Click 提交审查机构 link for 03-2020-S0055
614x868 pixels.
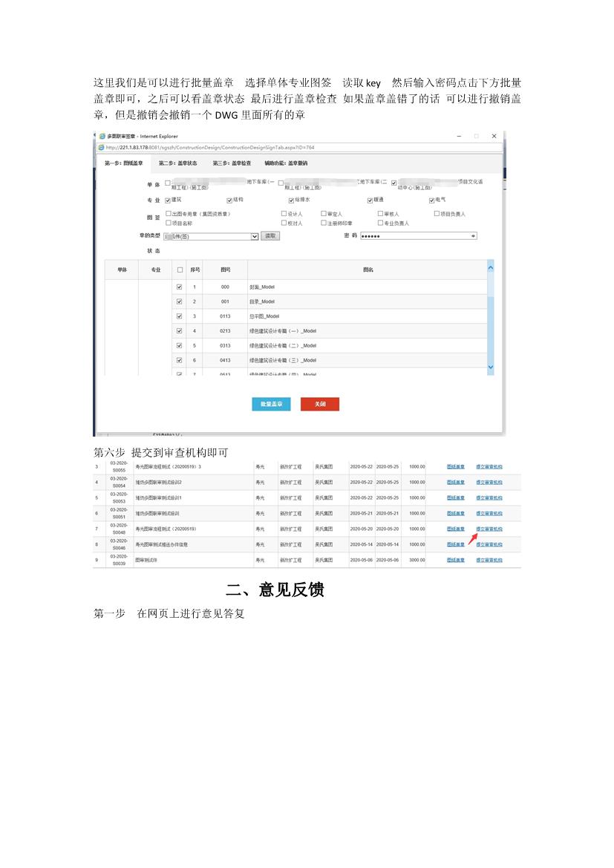(489, 466)
